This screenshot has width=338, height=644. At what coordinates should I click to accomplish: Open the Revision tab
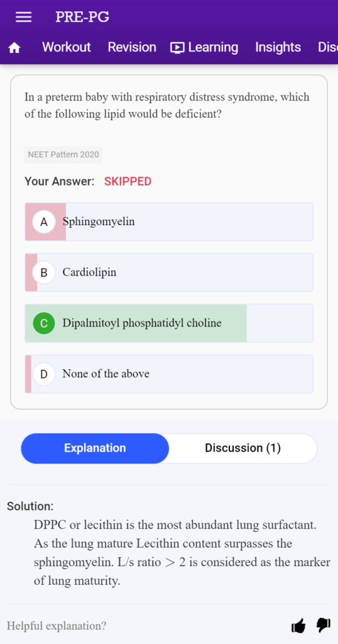point(132,47)
